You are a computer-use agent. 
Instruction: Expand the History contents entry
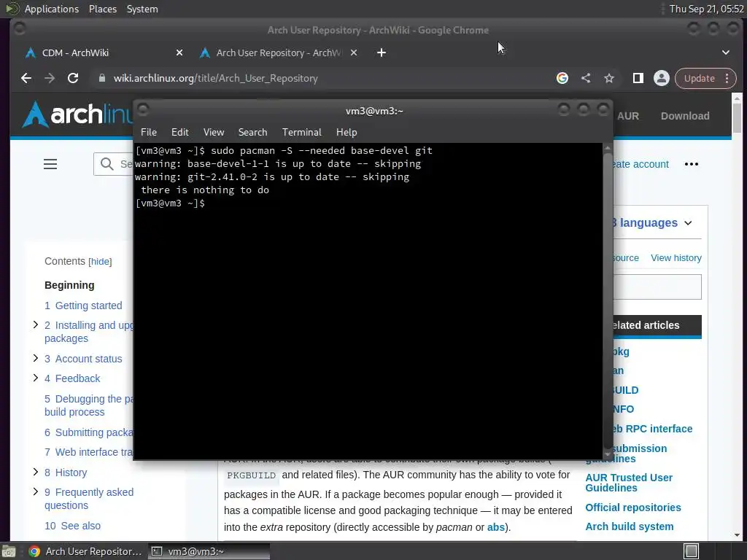35,472
